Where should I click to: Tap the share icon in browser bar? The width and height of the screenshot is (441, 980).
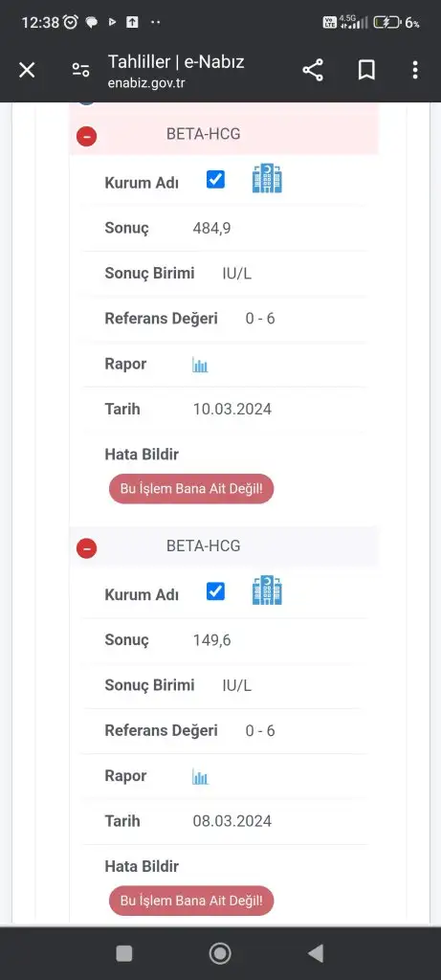point(313,70)
